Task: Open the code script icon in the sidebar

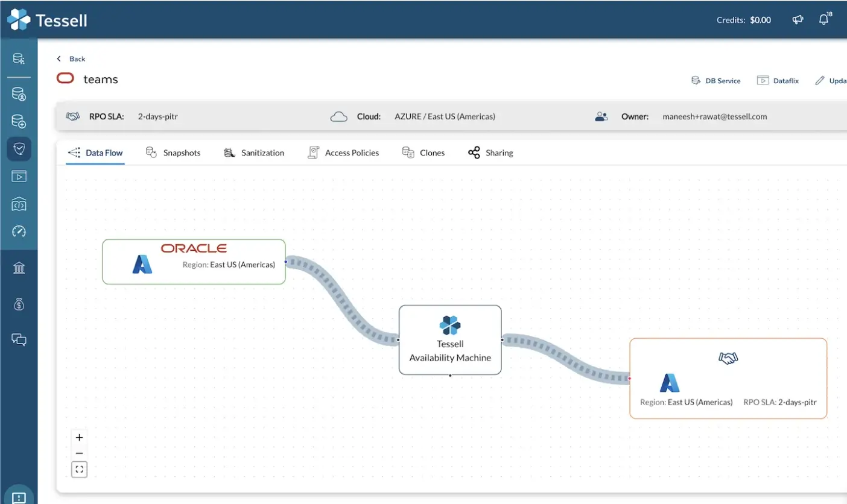Action: click(19, 204)
